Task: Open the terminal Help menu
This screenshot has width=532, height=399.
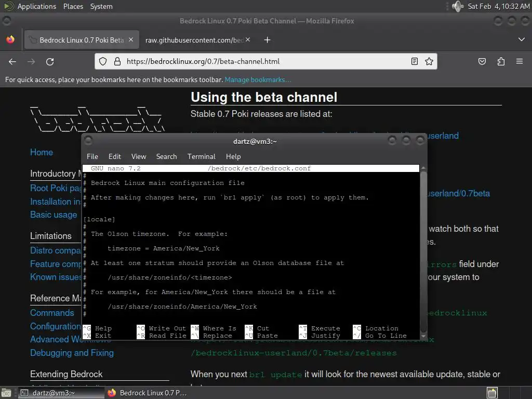Action: tap(233, 156)
